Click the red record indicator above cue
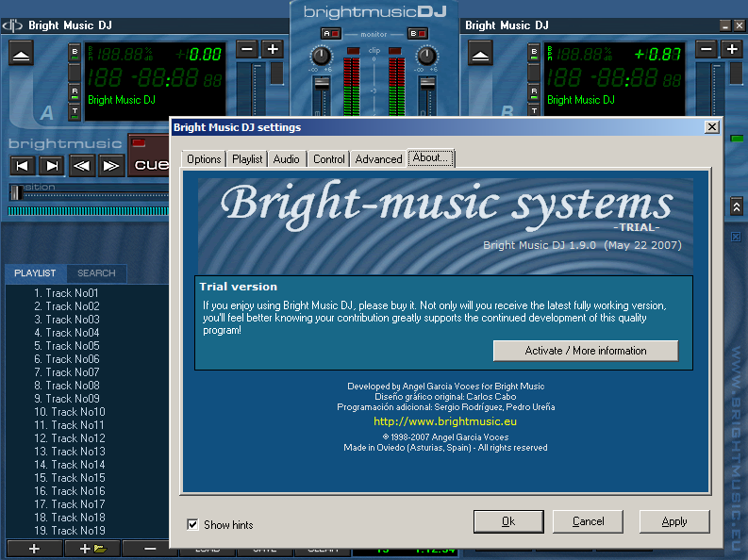Screen dimensions: 748x560 [x=139, y=142]
